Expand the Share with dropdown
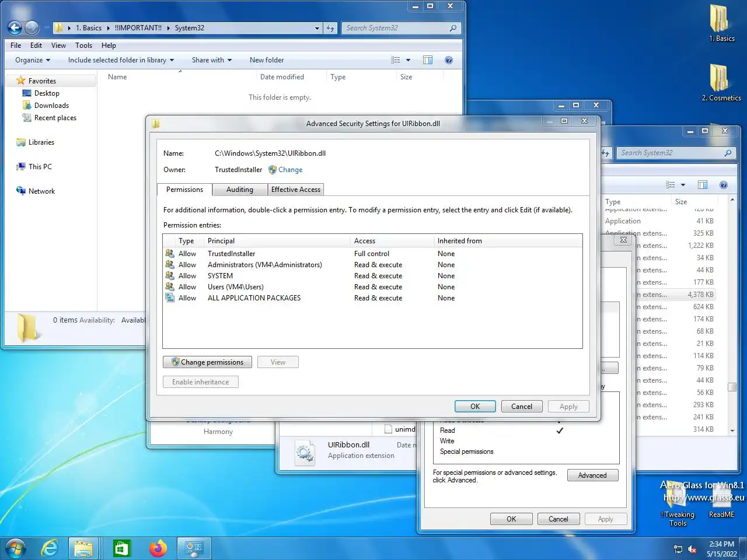This screenshot has width=747, height=560. (x=212, y=60)
